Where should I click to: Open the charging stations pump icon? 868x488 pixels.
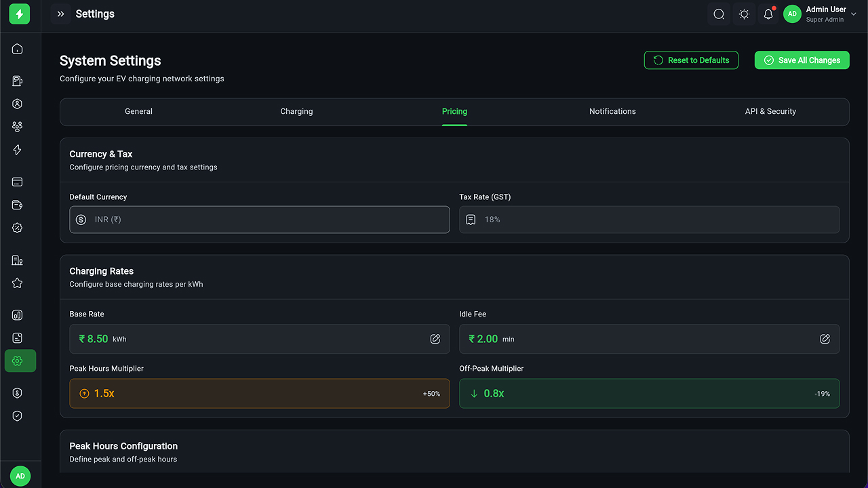pyautogui.click(x=18, y=81)
